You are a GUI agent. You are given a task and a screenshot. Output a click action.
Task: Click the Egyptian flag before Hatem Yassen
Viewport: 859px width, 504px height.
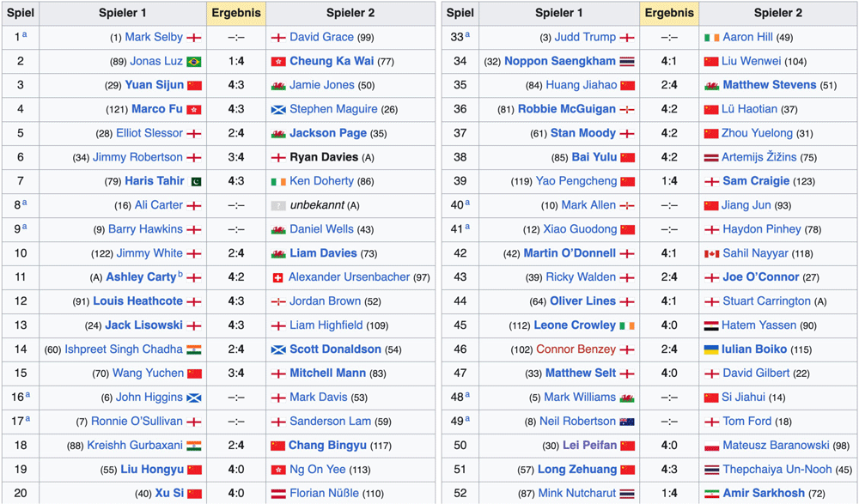coord(710,325)
